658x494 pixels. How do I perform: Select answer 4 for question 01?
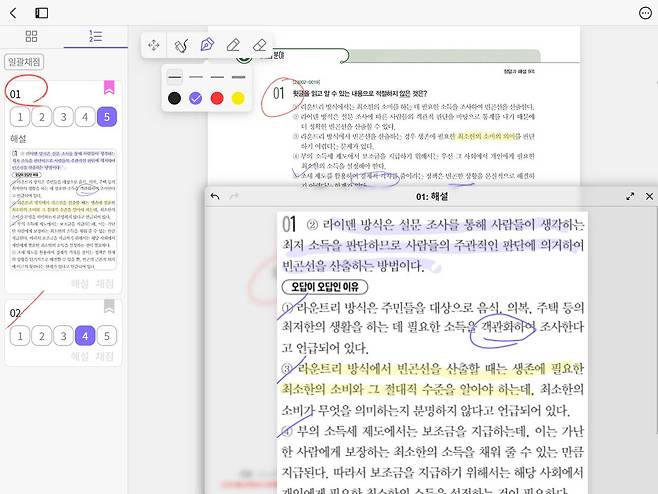[85, 117]
